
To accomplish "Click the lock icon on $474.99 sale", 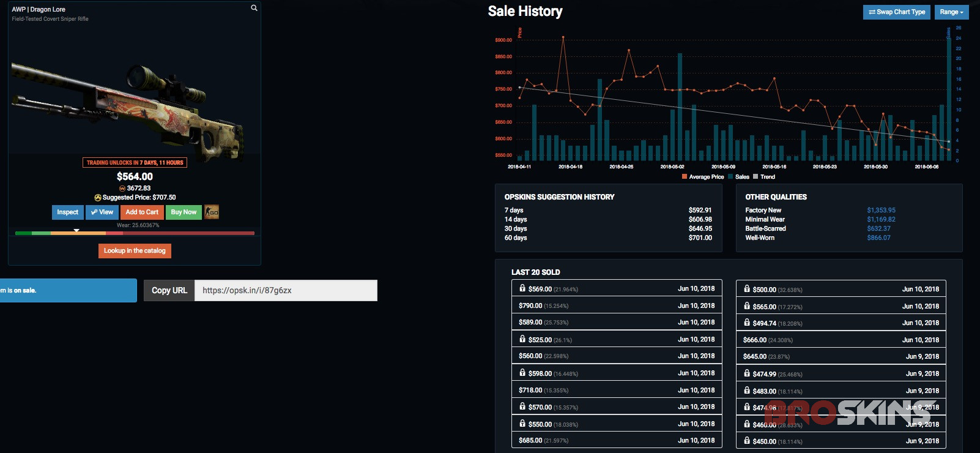I will [747, 373].
